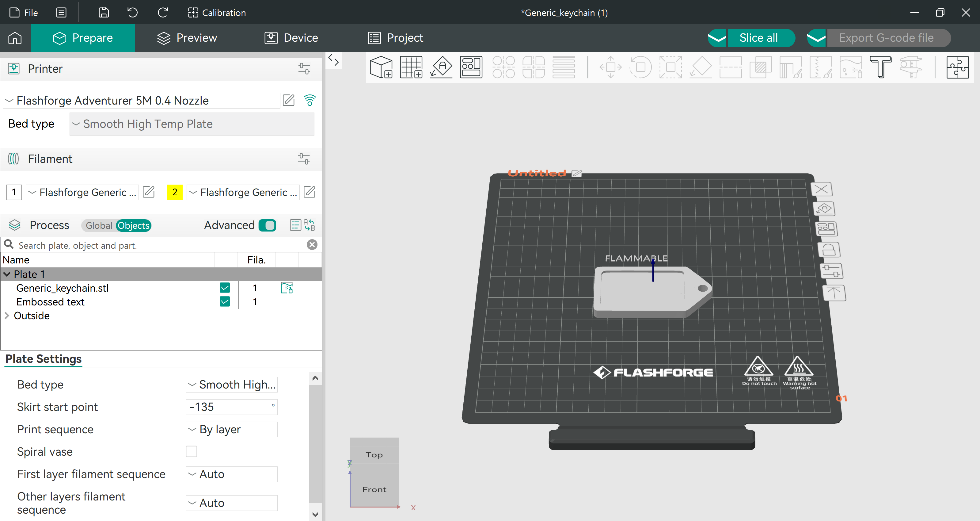
Task: Edit filament 1 preset
Action: (x=148, y=192)
